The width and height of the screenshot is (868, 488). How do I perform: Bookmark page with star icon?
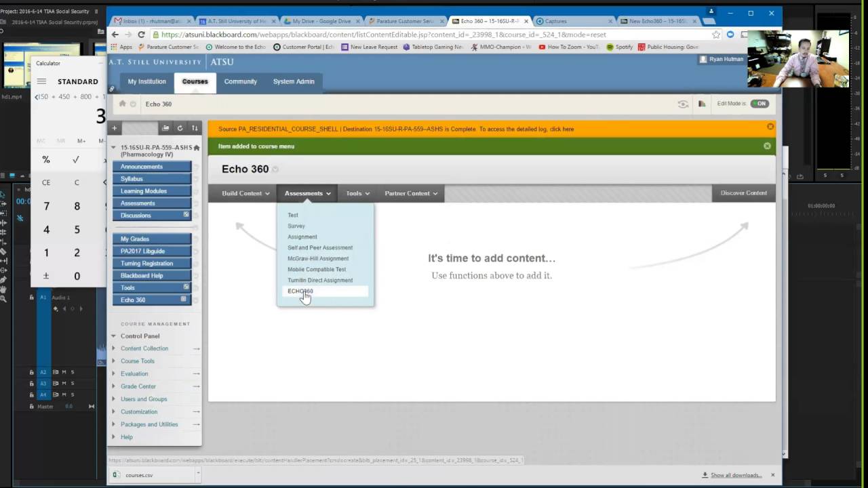click(x=716, y=35)
